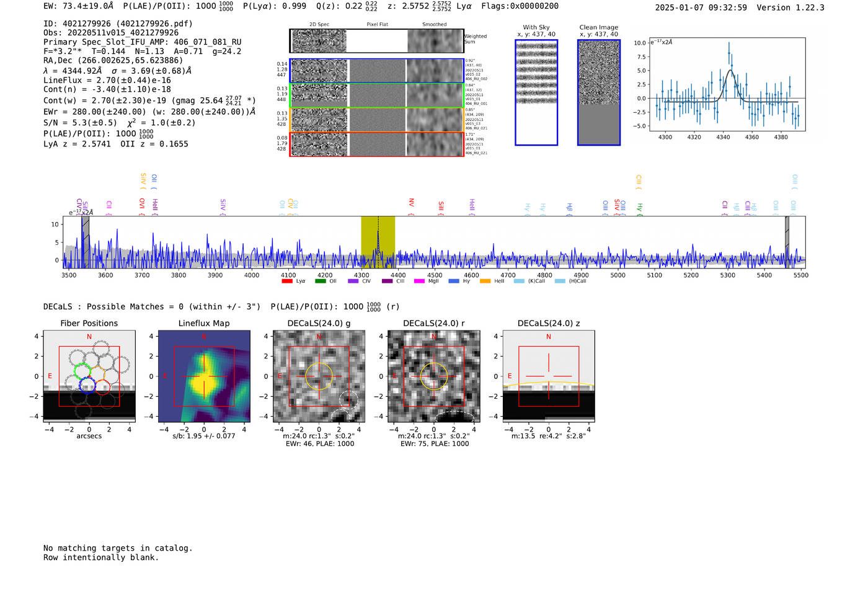Viewport: 868px width, 591px height.
Task: Click the EW: 73.4±19.0Å header value
Action: (x=79, y=6)
